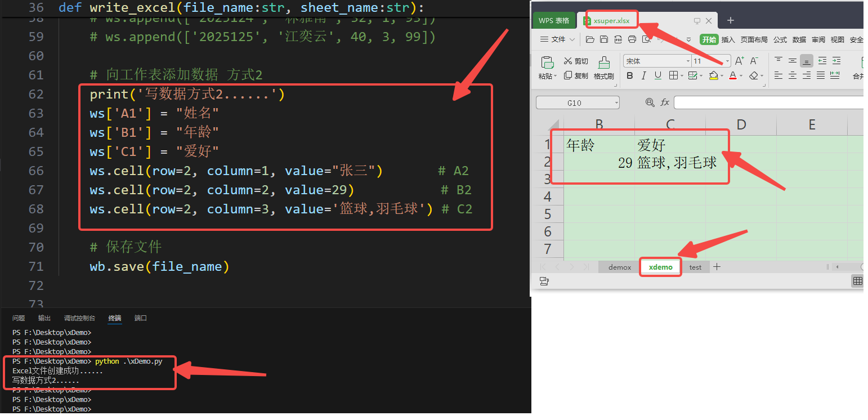Open the 数据 ribbon tab
The height and width of the screenshot is (420, 868).
click(x=799, y=39)
